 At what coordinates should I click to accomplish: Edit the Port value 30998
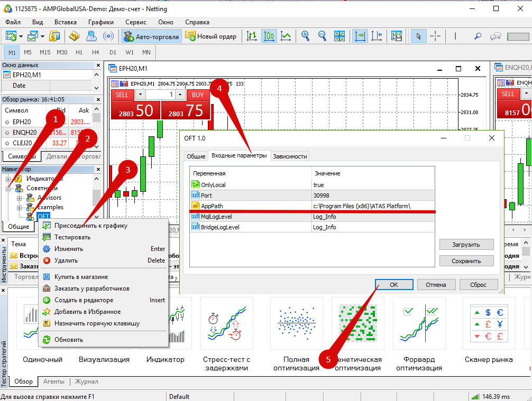(373, 195)
